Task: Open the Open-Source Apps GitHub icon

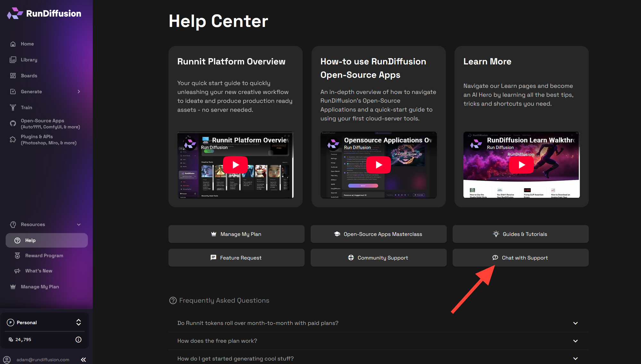Action: pyautogui.click(x=13, y=124)
